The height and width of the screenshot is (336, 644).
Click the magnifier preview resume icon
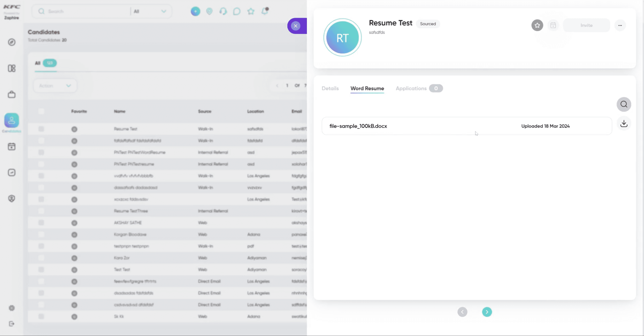[624, 104]
